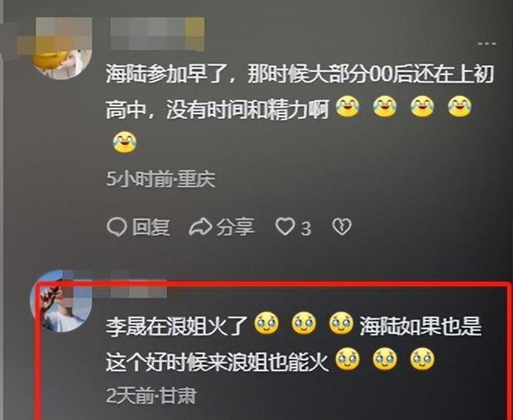Click the 5小时前·重庆 timestamp
The image size is (513, 420).
(x=161, y=179)
